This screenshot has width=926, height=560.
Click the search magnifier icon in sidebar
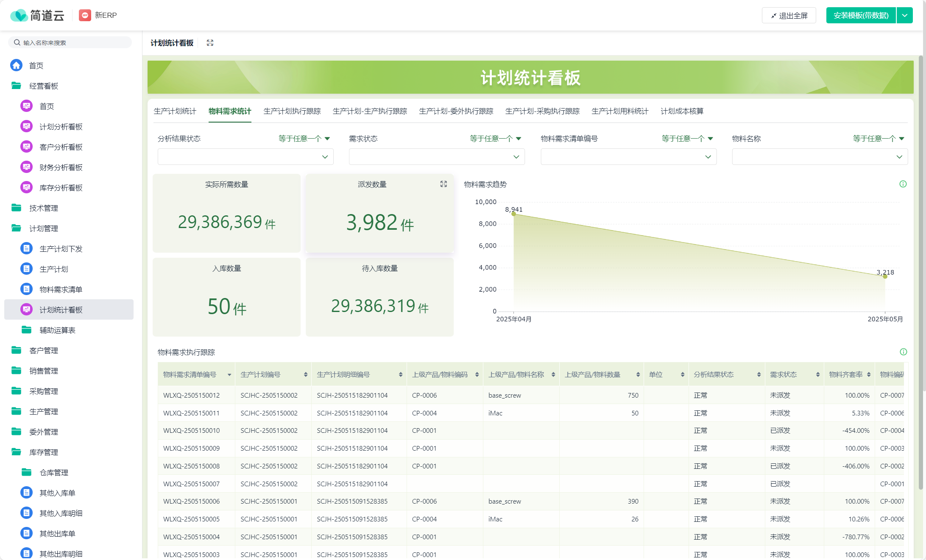17,42
